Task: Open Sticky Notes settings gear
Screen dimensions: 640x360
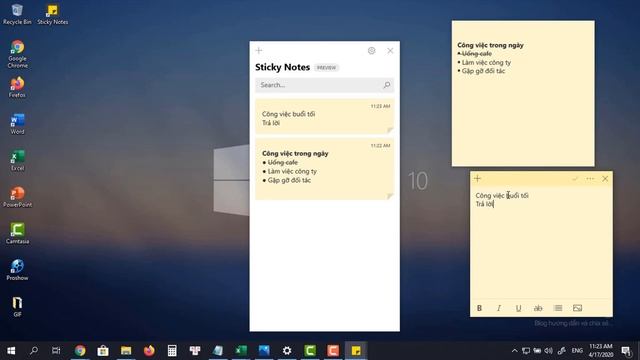Action: [x=371, y=51]
